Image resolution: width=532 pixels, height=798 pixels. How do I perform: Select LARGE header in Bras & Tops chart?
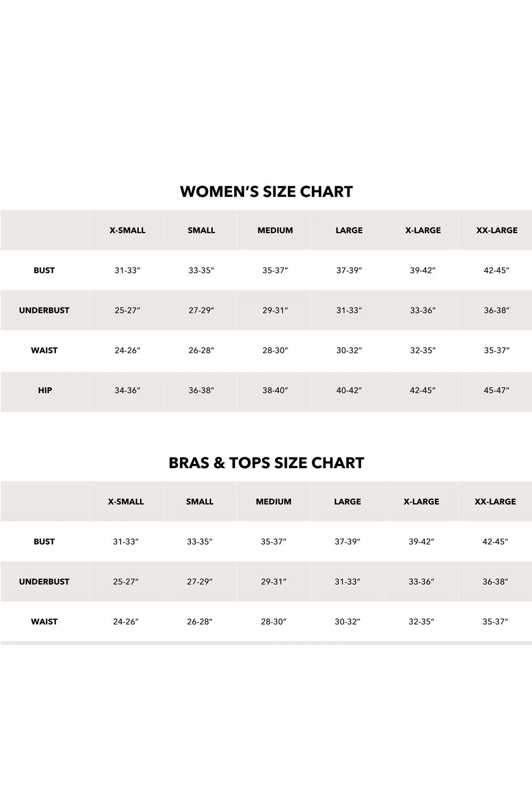pyautogui.click(x=347, y=502)
